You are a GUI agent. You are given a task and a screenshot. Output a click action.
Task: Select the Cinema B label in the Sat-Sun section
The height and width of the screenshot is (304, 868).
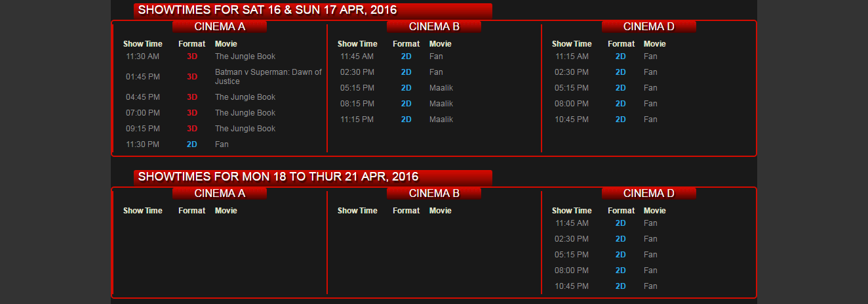pos(434,26)
